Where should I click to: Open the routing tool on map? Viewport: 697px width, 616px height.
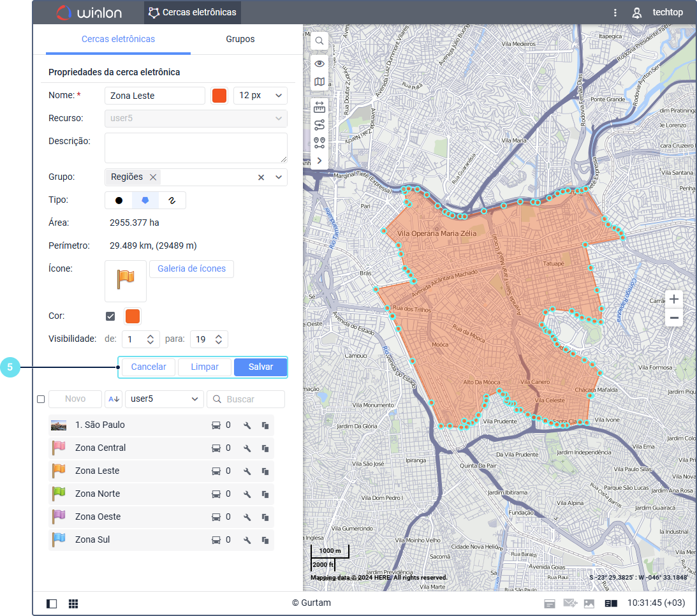(319, 125)
